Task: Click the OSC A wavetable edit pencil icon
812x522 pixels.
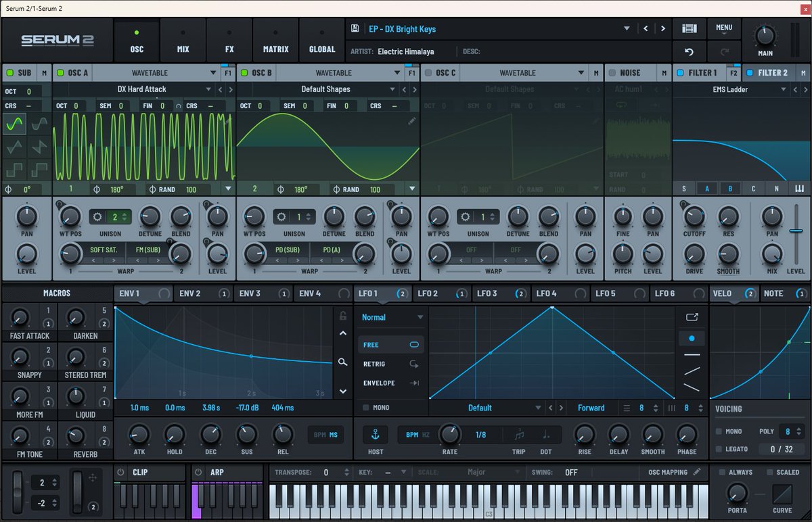Action: click(x=228, y=120)
